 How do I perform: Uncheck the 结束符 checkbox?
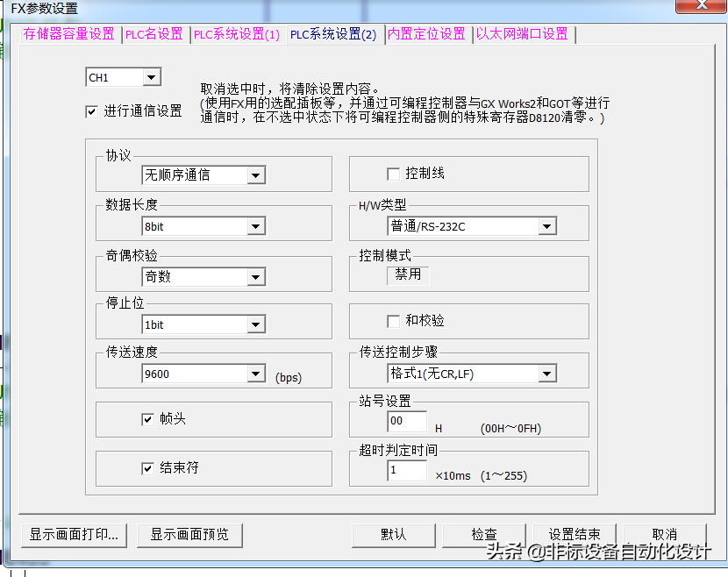coord(147,468)
